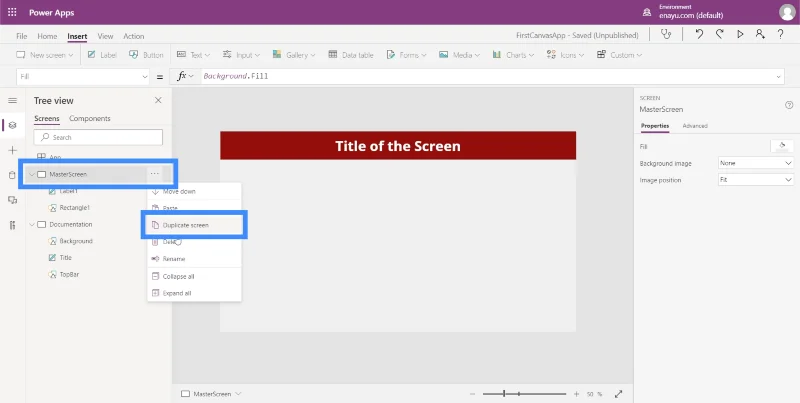800x403 pixels.
Task: Choose Move down from context menu
Action: [x=194, y=191]
